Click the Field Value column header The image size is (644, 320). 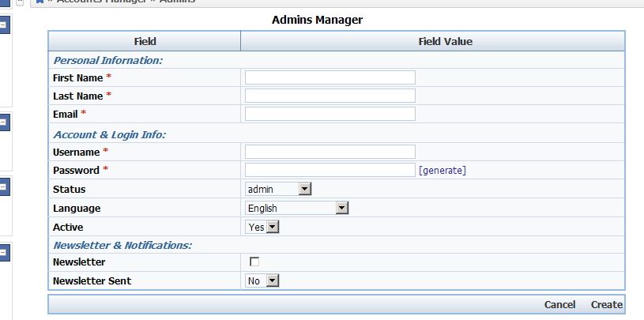432,41
